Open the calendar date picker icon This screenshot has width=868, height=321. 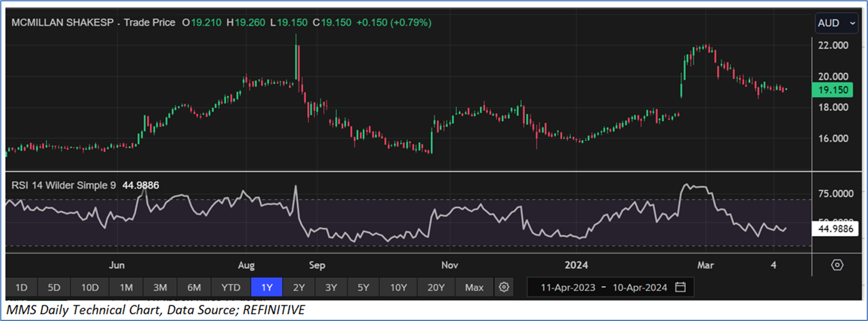coord(681,287)
